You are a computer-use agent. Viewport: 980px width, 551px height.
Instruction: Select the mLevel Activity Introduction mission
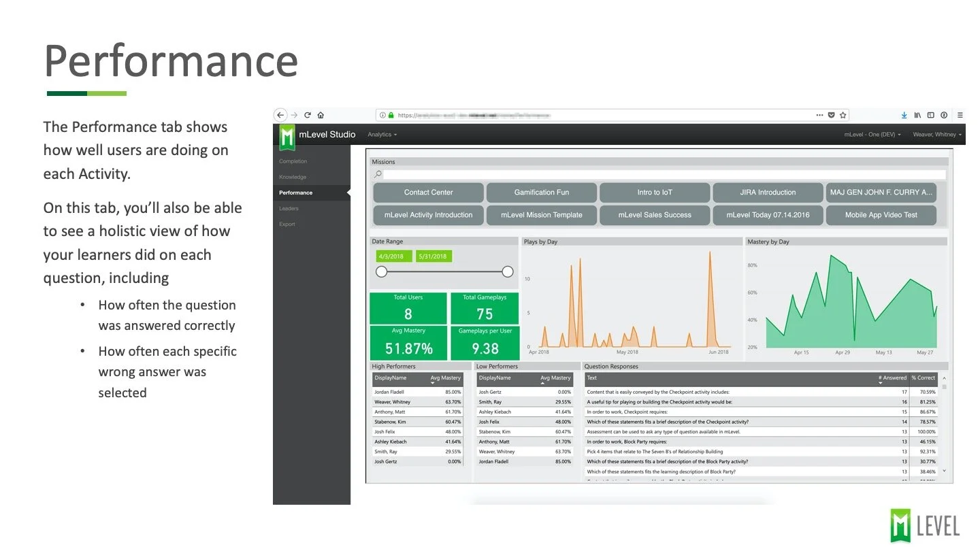428,215
